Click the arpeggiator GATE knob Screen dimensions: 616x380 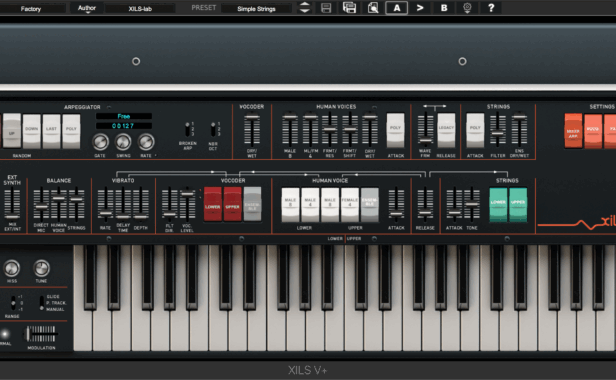(x=100, y=142)
